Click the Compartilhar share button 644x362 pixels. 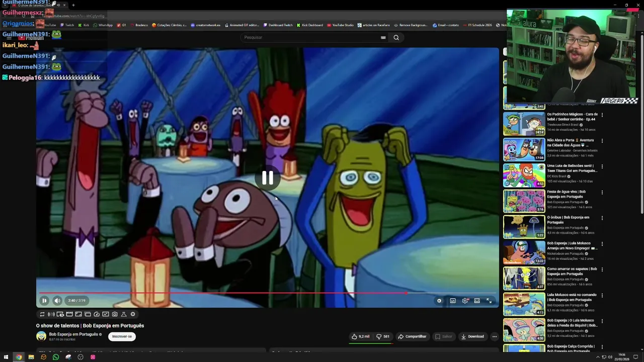pos(413,336)
